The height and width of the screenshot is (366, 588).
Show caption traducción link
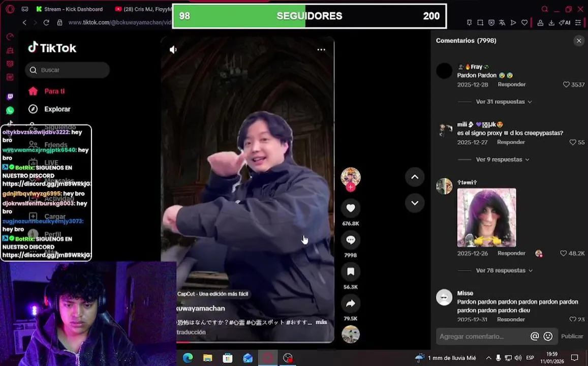[x=191, y=332]
